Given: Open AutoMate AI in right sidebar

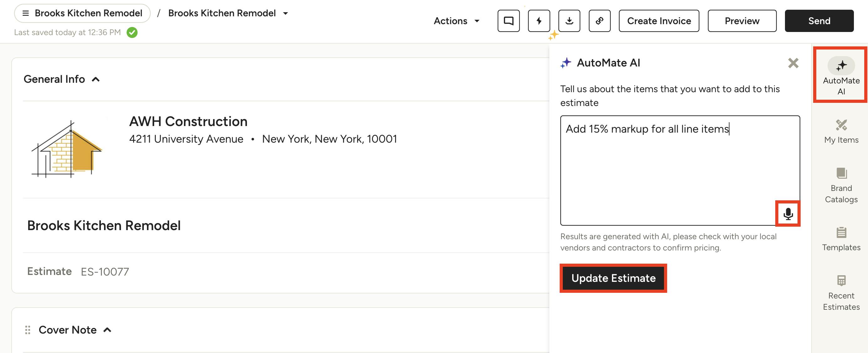Looking at the screenshot, I should tap(841, 76).
